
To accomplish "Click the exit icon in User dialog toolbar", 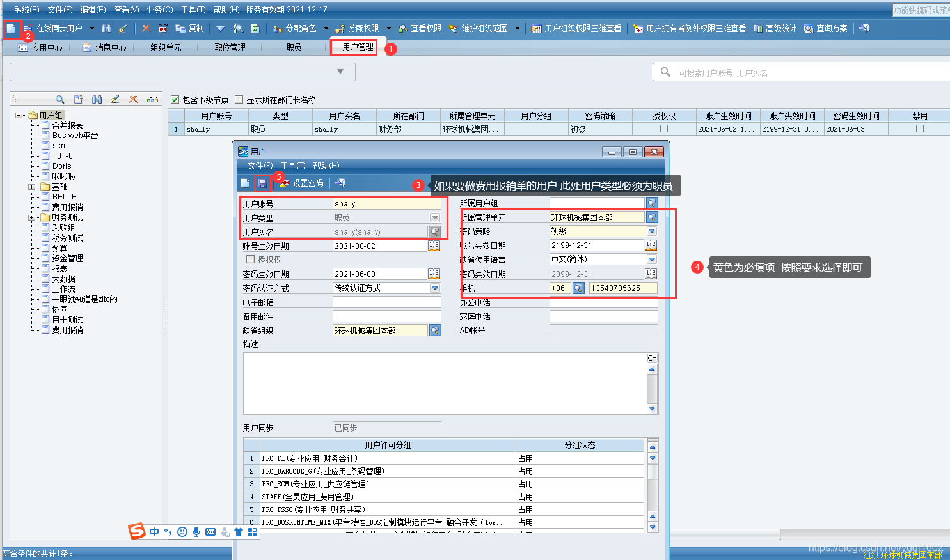I will point(340,183).
